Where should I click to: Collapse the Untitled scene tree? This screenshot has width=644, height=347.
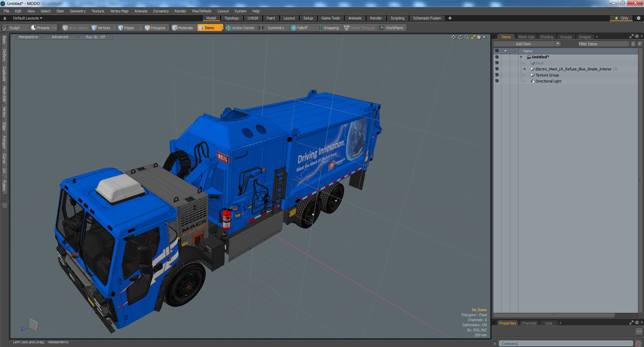pos(521,57)
